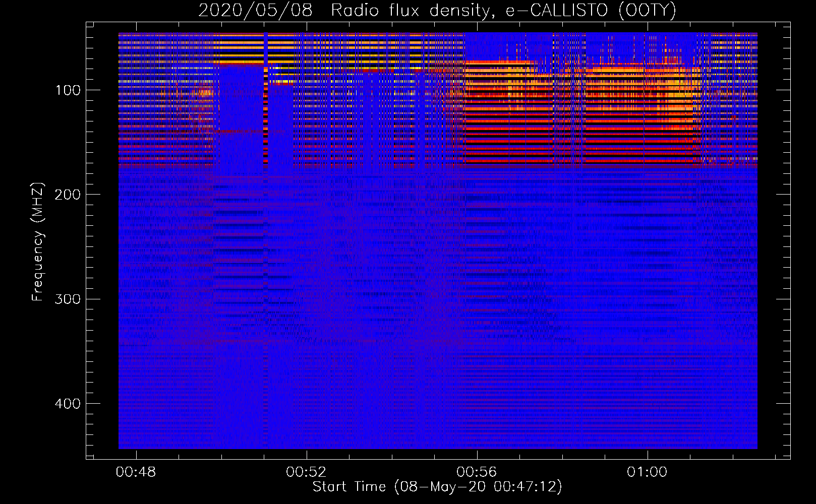The image size is (816, 504).
Task: Click the 'e-CALLISTO (OOTY)' station label
Action: (591, 11)
